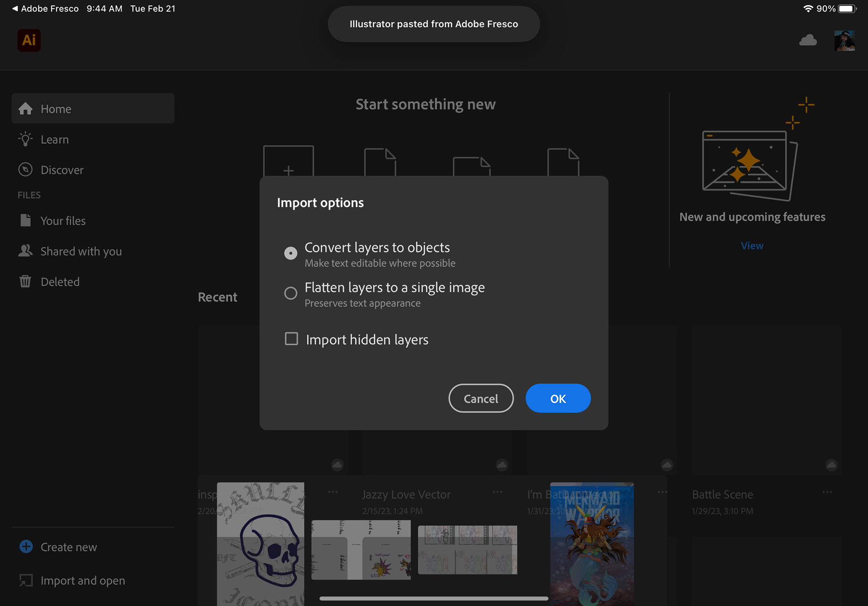Click the 'Start something new' heading
868x606 pixels.
[x=425, y=104]
